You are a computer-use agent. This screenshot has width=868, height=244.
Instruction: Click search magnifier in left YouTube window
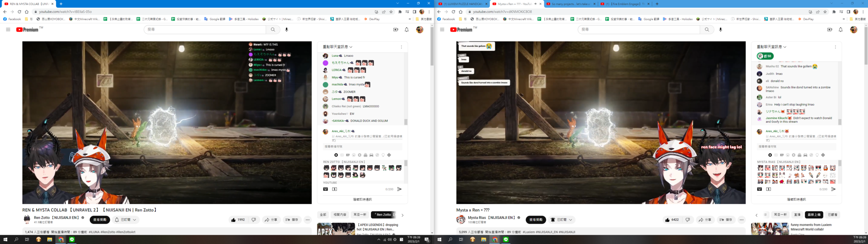(x=273, y=30)
